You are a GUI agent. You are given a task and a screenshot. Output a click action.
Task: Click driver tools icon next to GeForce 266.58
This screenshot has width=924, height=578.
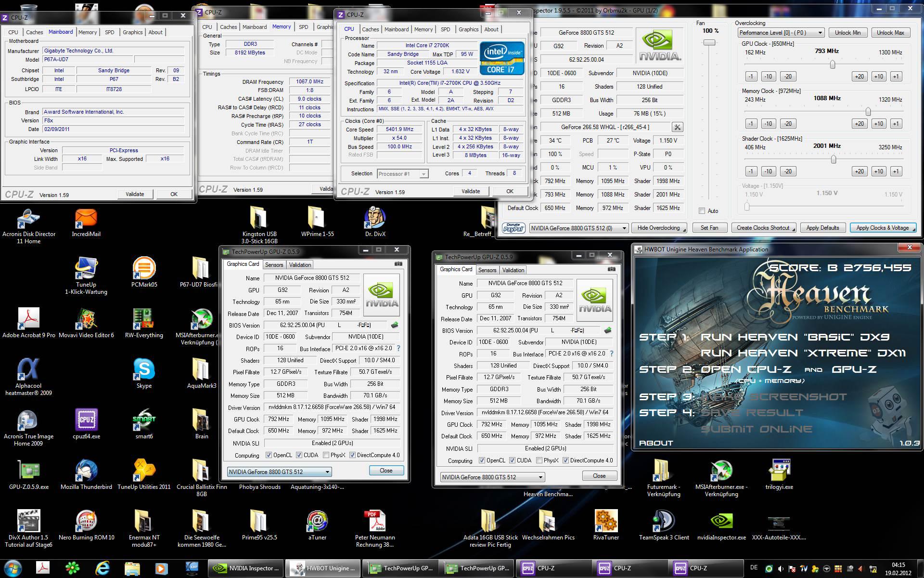(677, 127)
